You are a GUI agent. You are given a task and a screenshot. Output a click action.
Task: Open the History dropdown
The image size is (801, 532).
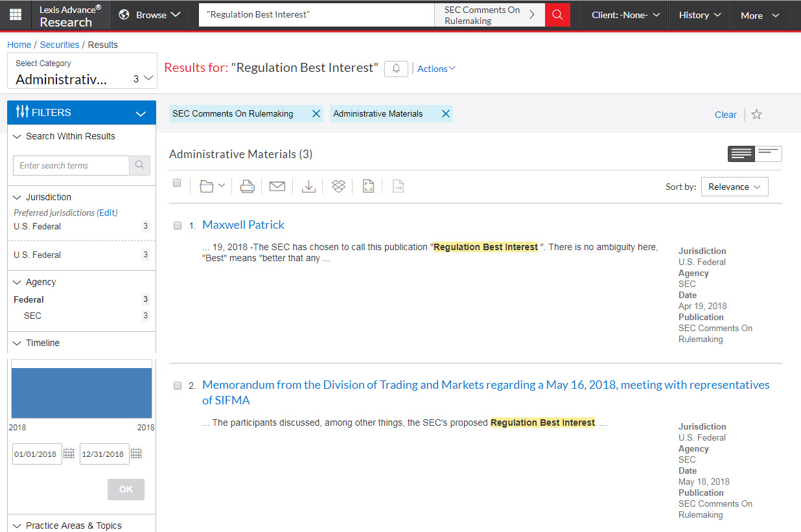699,15
